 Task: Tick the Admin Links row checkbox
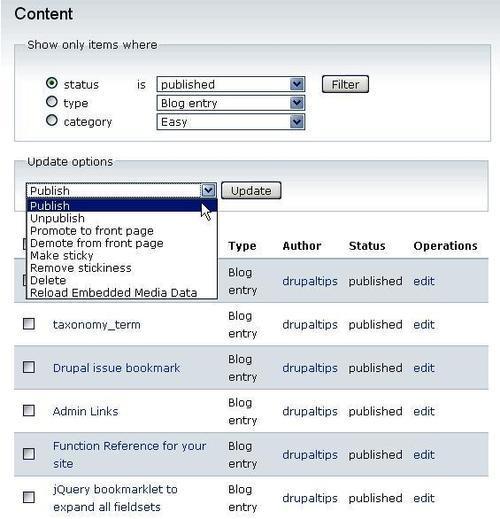29,410
